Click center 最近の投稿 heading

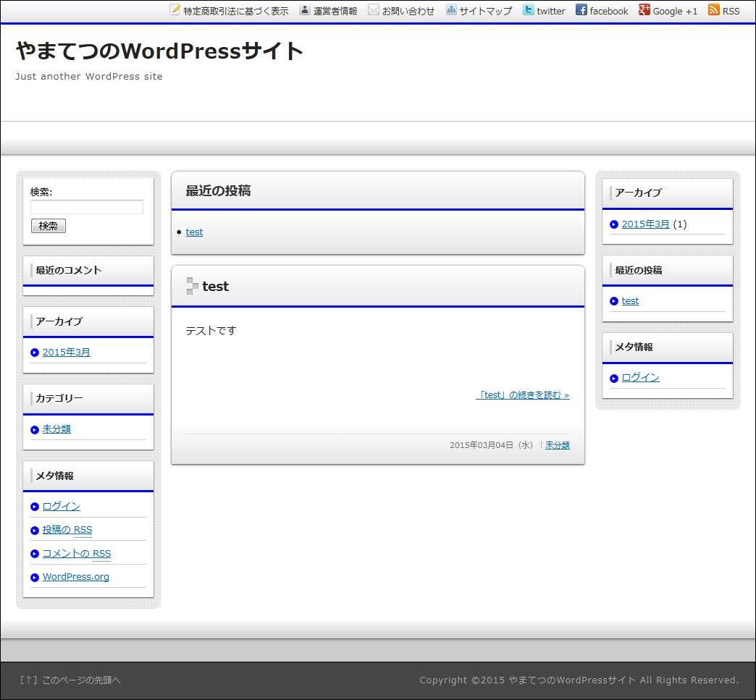click(219, 191)
